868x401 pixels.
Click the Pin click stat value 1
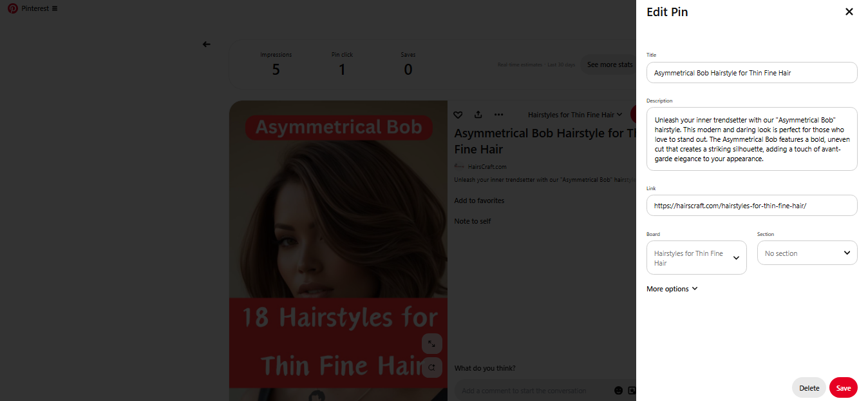pos(343,69)
